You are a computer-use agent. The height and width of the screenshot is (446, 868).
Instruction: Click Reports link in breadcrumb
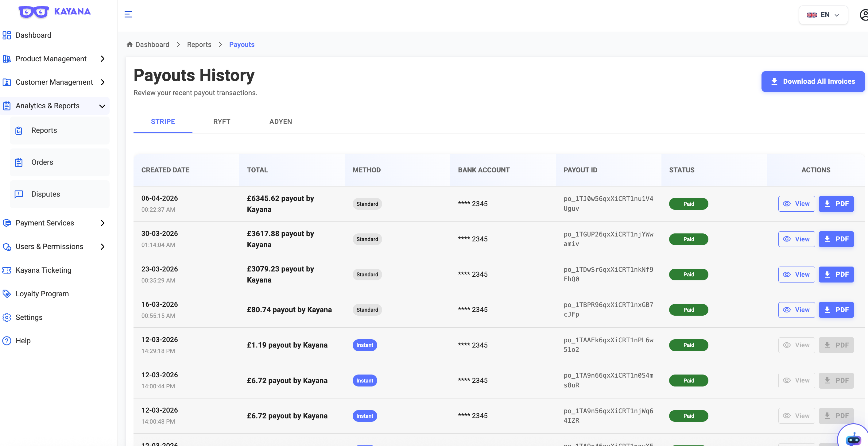[x=199, y=44]
